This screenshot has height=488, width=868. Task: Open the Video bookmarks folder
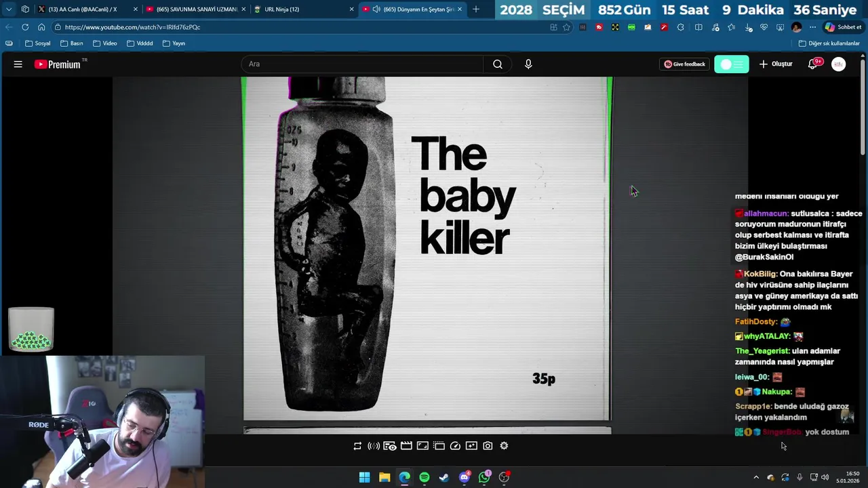(x=105, y=43)
